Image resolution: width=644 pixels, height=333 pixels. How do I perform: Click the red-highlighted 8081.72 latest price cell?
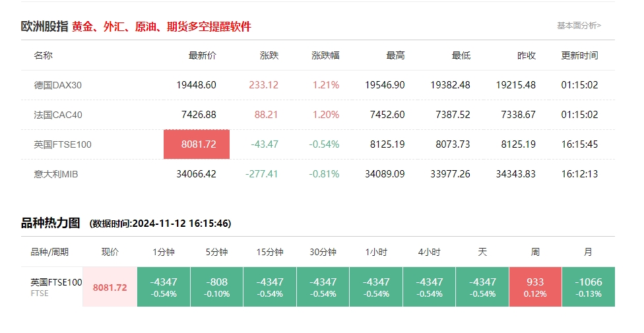tap(197, 144)
